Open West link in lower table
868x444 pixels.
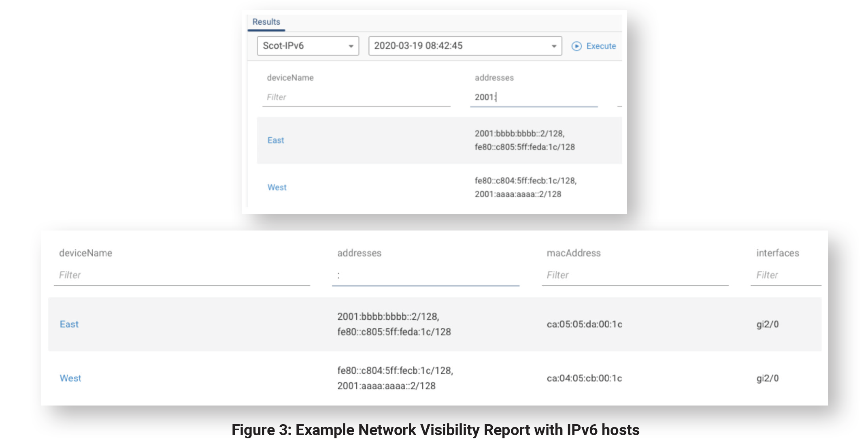coord(70,378)
